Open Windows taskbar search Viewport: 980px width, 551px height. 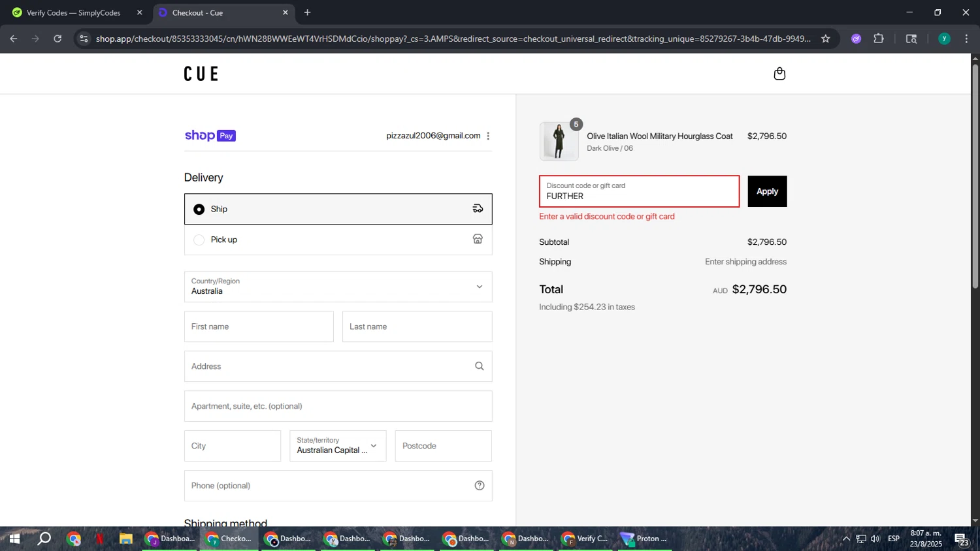[x=44, y=539]
